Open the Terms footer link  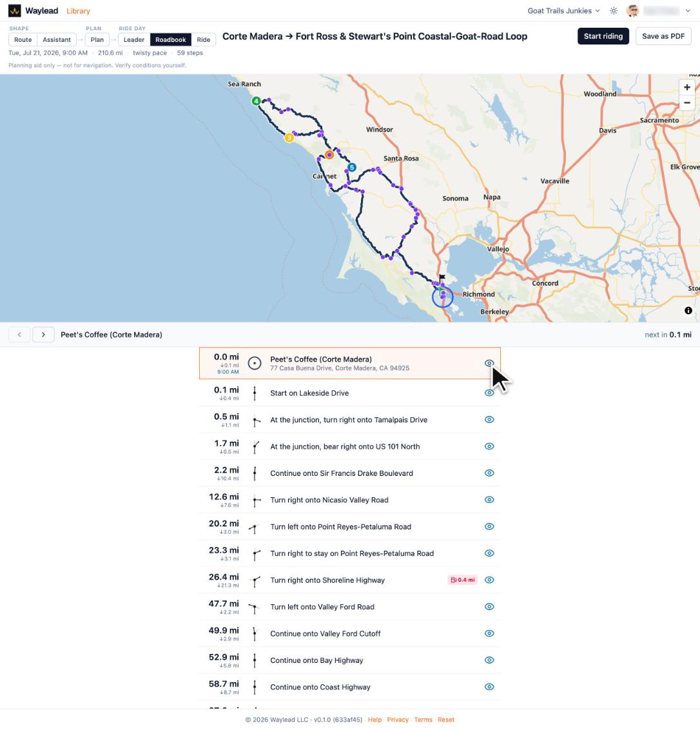(x=423, y=720)
